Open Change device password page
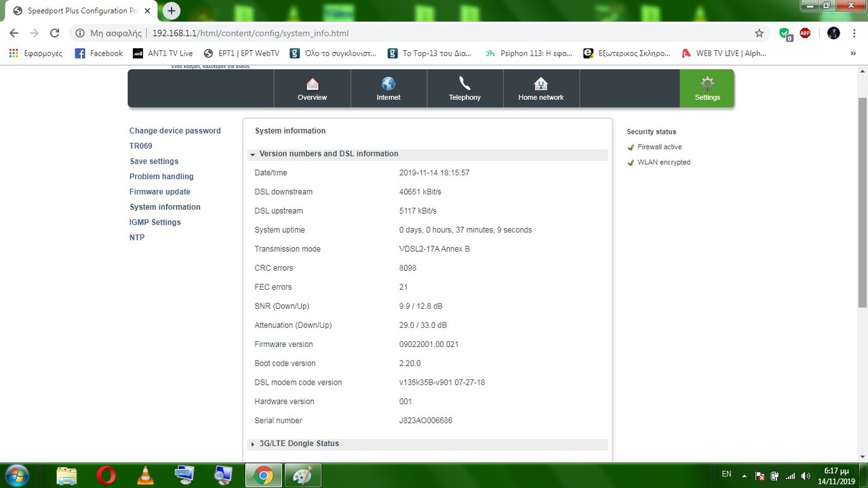868x488 pixels. pos(175,131)
